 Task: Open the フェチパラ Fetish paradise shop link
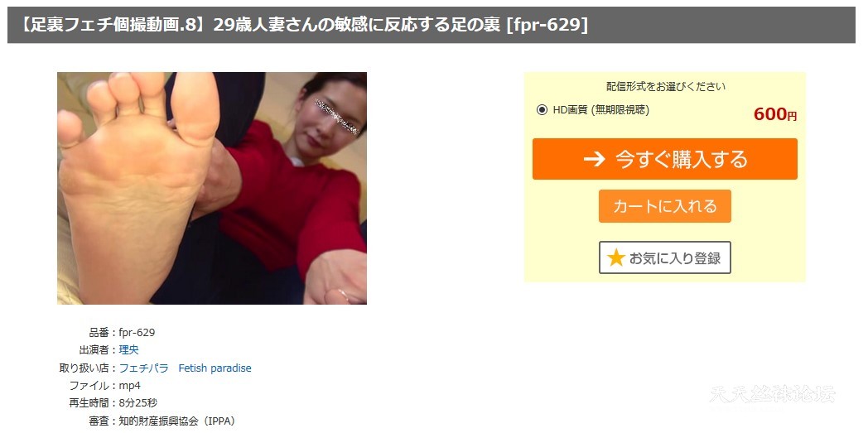tap(186, 368)
